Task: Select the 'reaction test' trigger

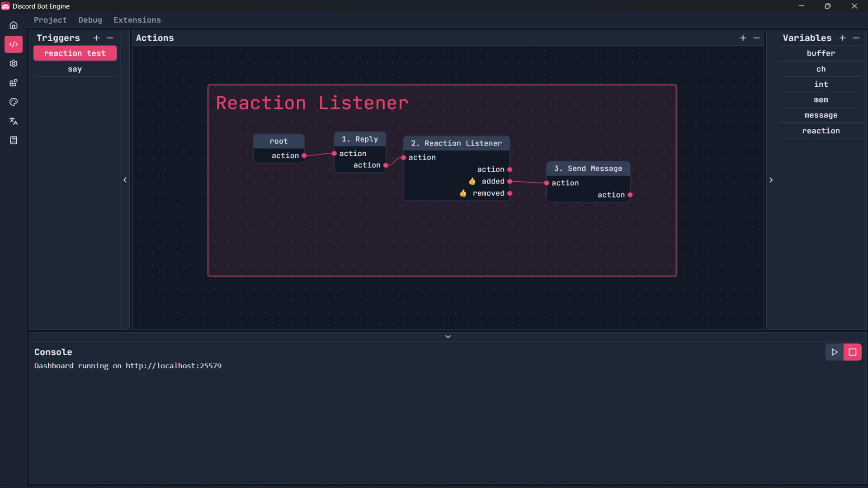Action: tap(75, 53)
